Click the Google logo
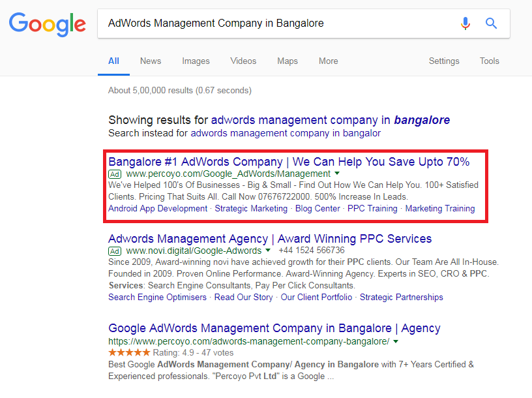Image resolution: width=532 pixels, height=398 pixels. click(x=47, y=24)
